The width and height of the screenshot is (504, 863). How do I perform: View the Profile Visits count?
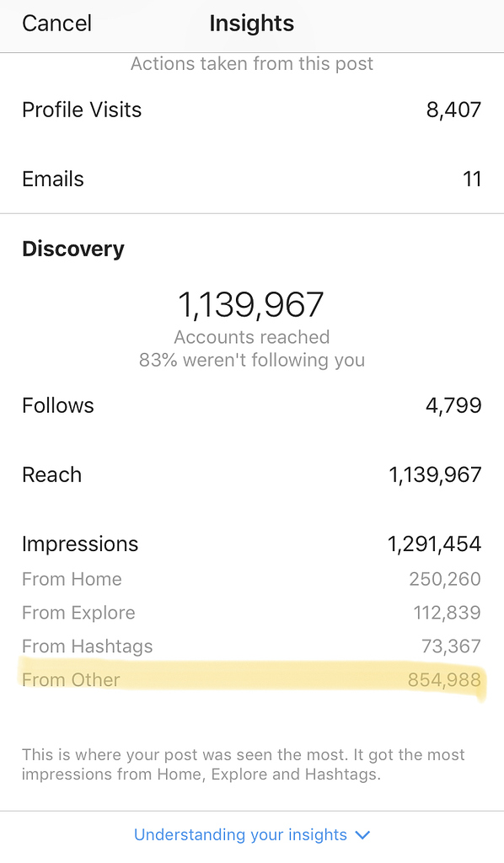454,110
